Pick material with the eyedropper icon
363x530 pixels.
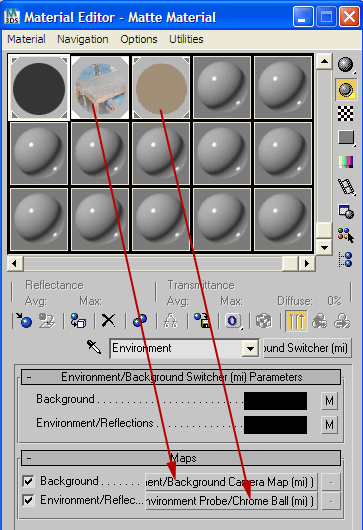pos(94,347)
